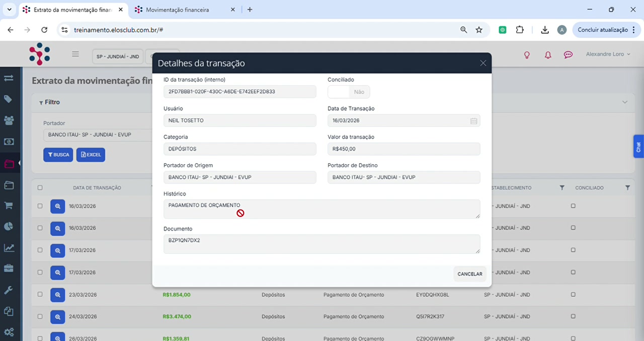Open the shopping cart sidebar icon
The height and width of the screenshot is (341, 644).
(9, 206)
